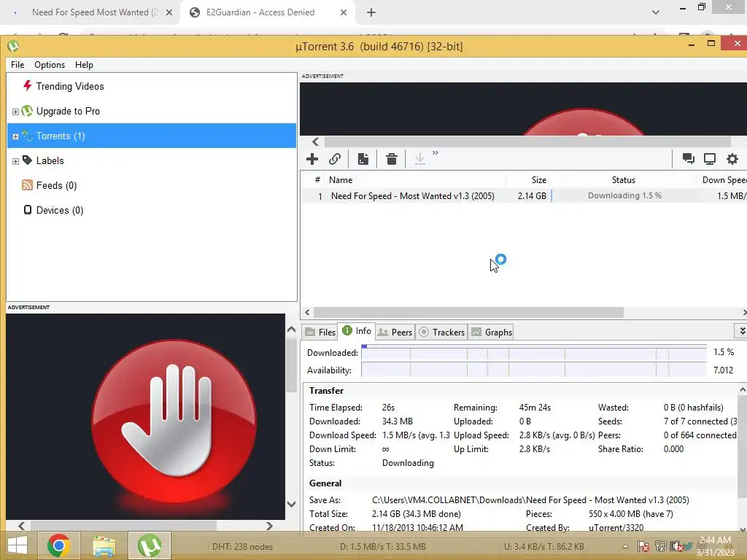
Task: Click the Feeds RSS icon
Action: (27, 185)
